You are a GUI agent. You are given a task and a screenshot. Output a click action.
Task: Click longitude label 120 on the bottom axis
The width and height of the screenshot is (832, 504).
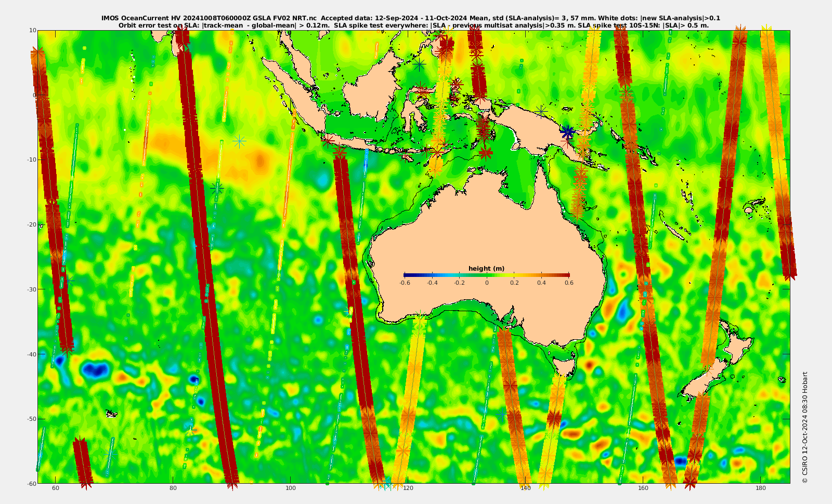[408, 488]
